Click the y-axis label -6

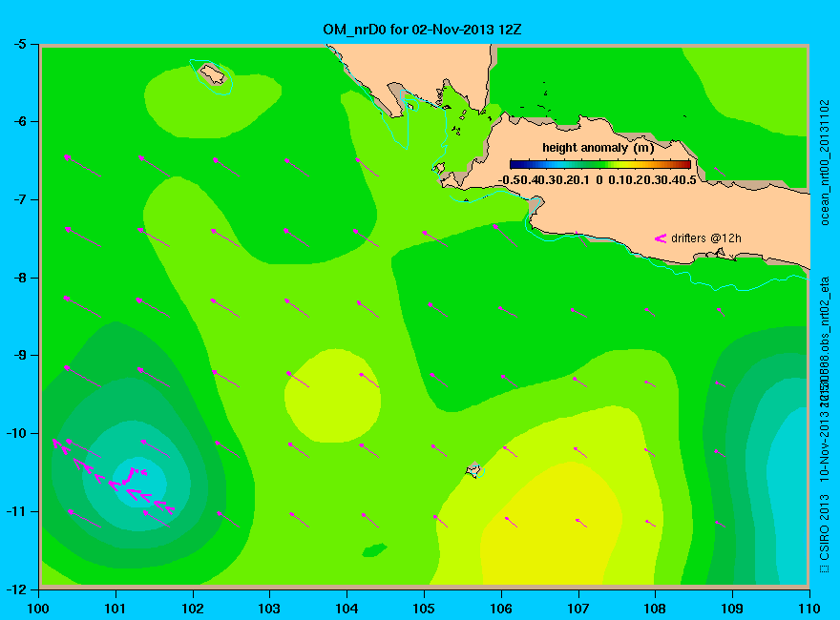19,121
